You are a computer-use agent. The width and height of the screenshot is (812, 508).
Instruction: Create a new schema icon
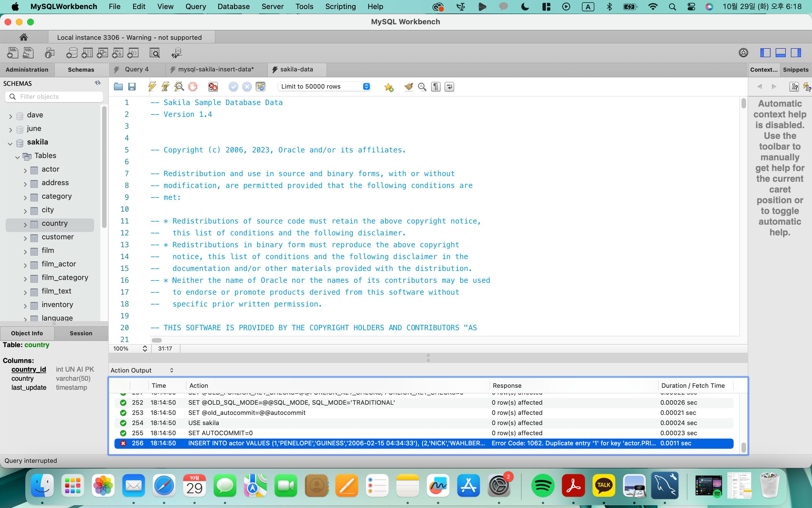pyautogui.click(x=72, y=53)
